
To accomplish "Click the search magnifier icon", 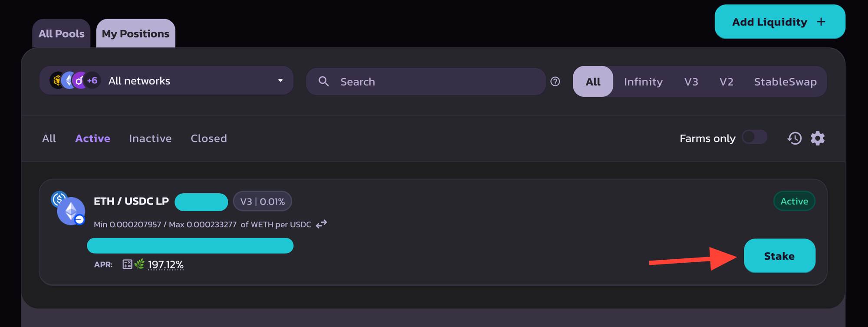I will point(323,82).
